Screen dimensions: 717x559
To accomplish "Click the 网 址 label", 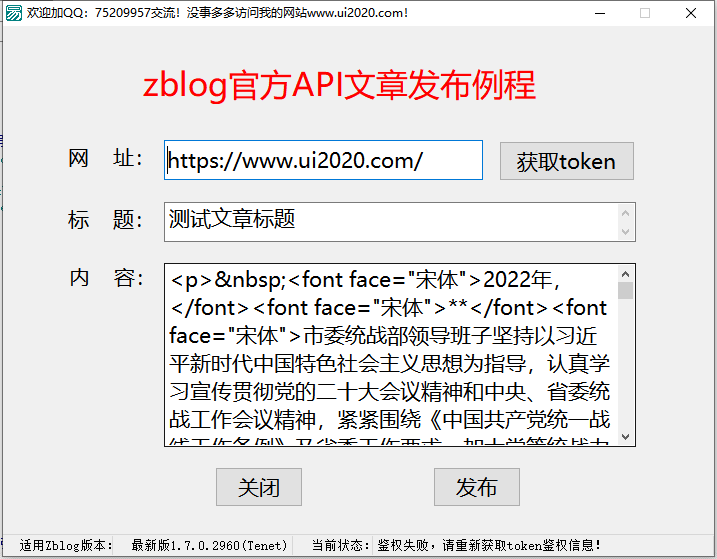I will pos(106,158).
